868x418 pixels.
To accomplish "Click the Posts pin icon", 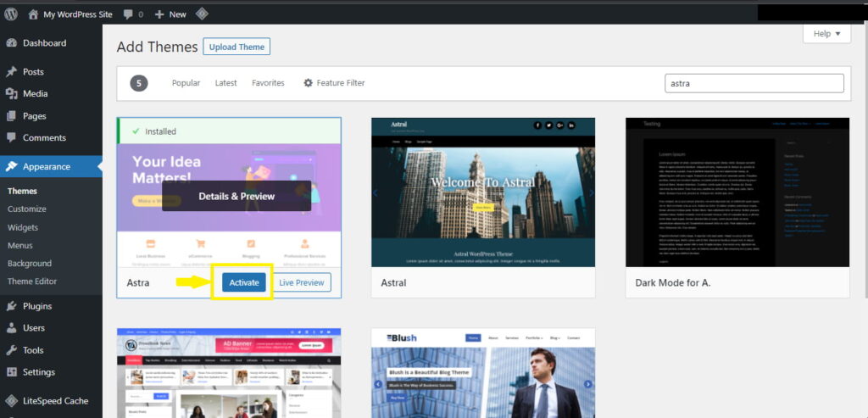I will [11, 72].
